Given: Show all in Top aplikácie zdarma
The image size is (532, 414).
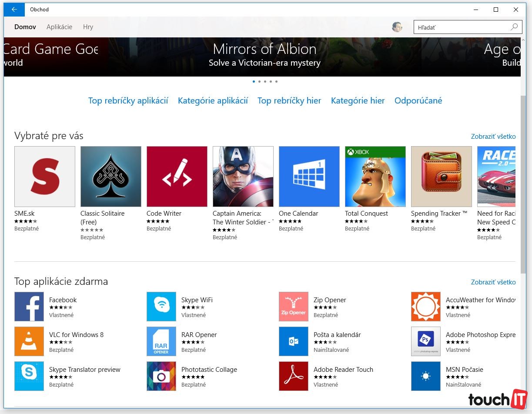Looking at the screenshot, I should coord(493,282).
